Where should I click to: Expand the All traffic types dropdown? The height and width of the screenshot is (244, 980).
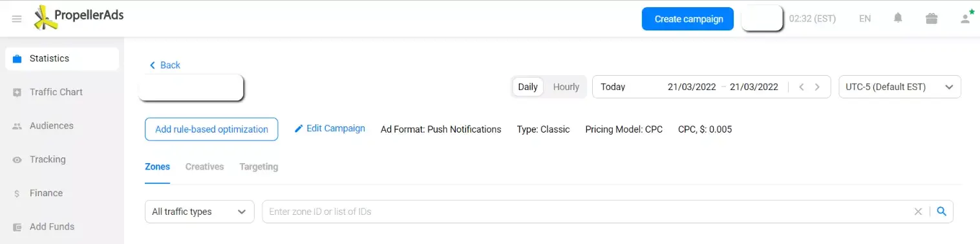click(x=200, y=212)
